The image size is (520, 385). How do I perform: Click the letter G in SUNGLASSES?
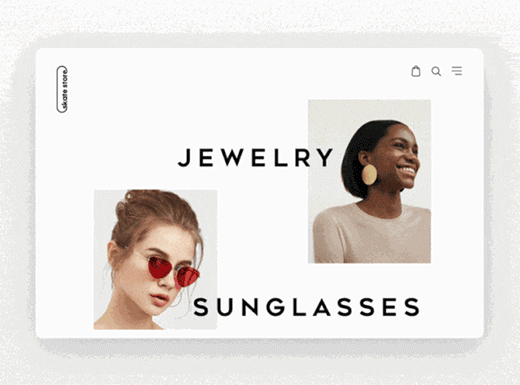pyautogui.click(x=275, y=307)
